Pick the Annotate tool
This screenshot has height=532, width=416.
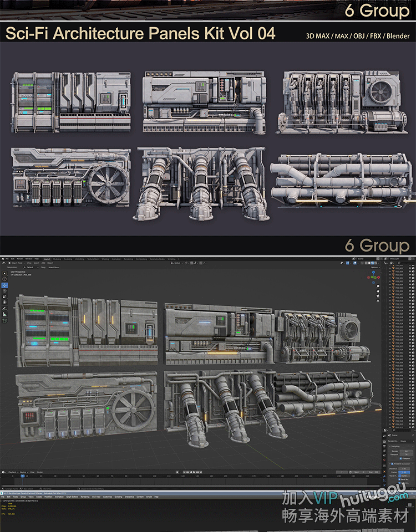point(4,309)
